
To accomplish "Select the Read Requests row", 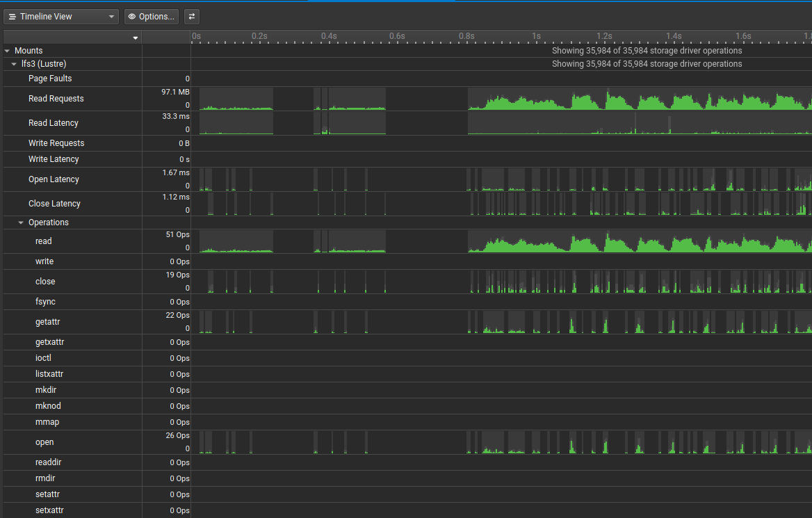I will click(x=54, y=99).
